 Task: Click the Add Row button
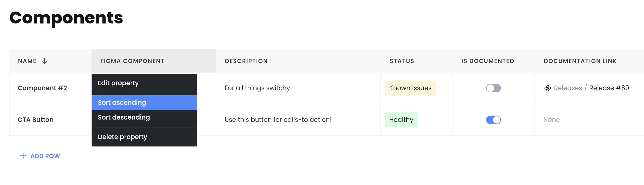pos(40,156)
